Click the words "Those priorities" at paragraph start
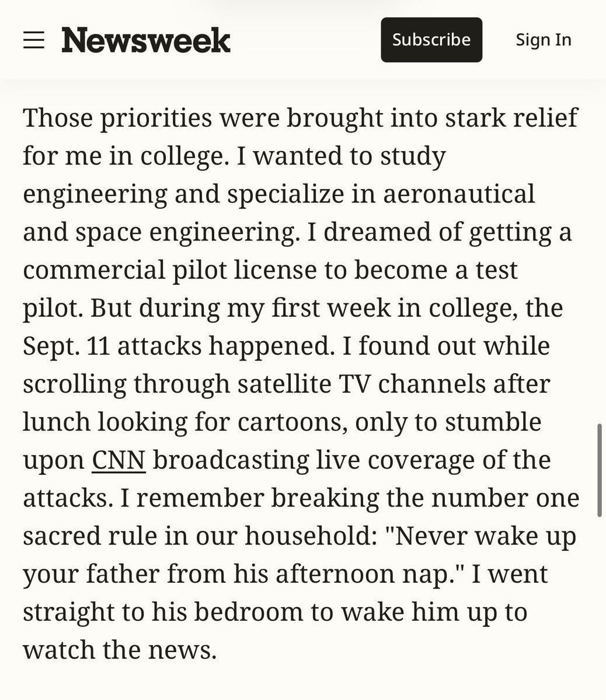The height and width of the screenshot is (700, 606). pos(117,118)
